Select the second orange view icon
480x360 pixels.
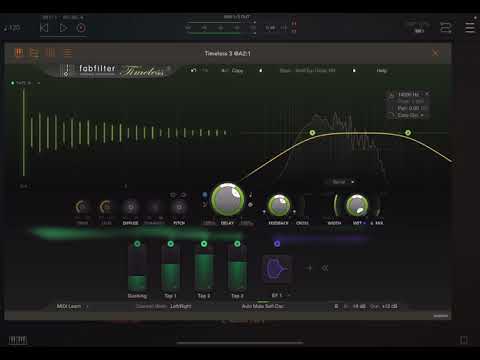click(x=34, y=53)
